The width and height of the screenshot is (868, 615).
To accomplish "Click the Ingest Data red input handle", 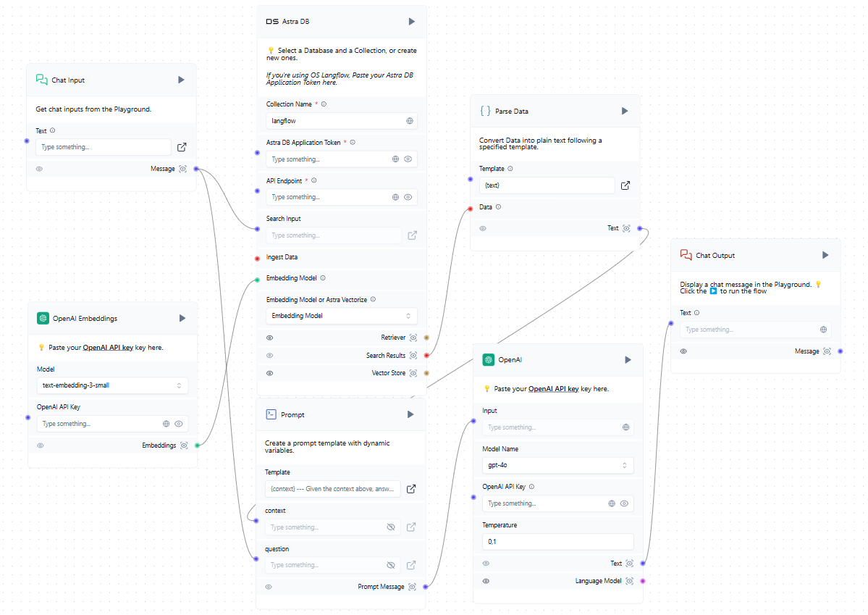I will (258, 259).
